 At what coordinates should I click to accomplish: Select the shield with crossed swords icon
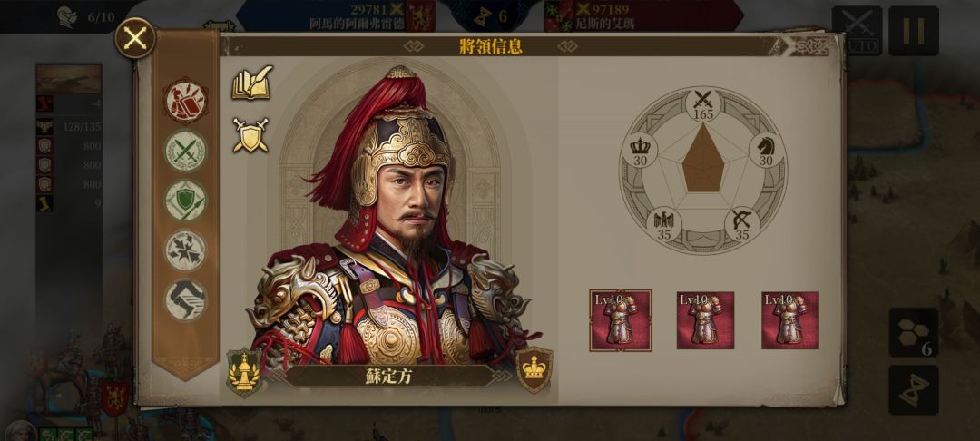coord(250,135)
